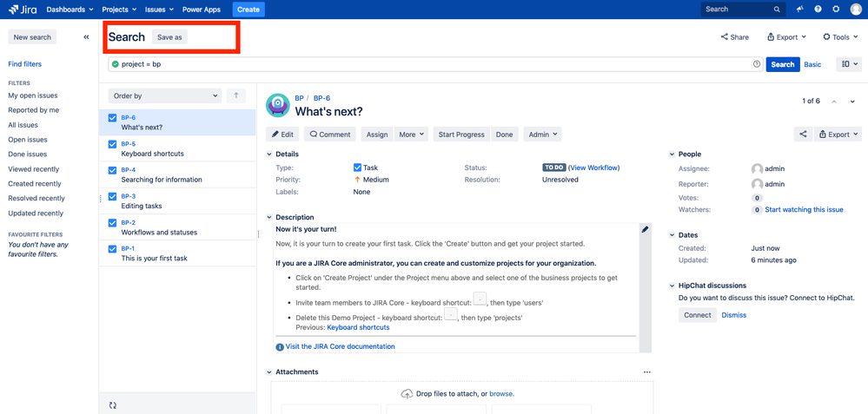The image size is (868, 414).
Task: Click the description panel scrollbar
Action: point(645,287)
